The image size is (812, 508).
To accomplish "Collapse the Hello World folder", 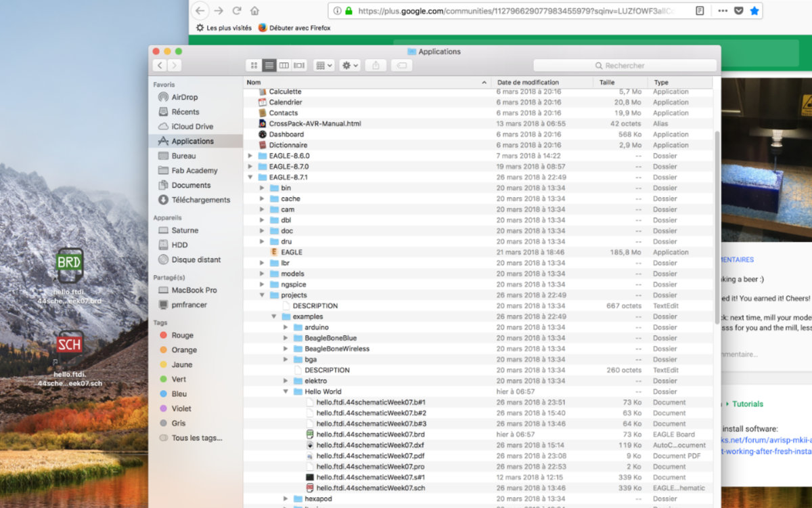I will click(286, 391).
